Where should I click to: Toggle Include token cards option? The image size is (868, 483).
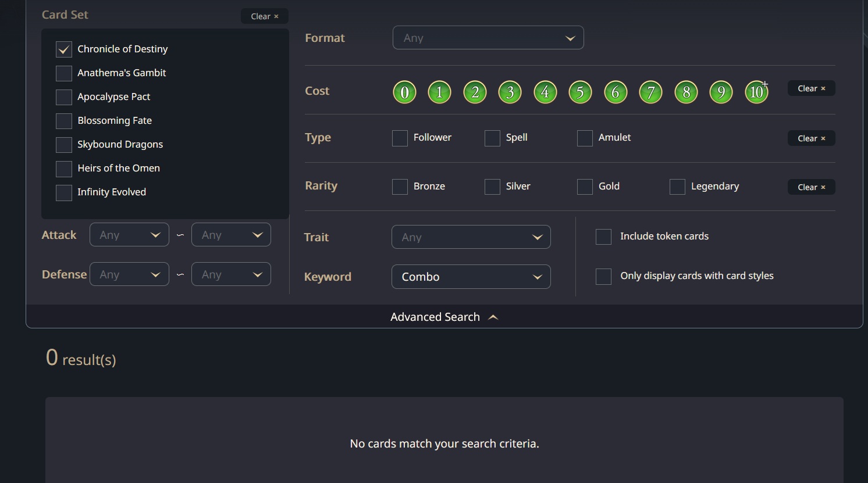coord(603,237)
